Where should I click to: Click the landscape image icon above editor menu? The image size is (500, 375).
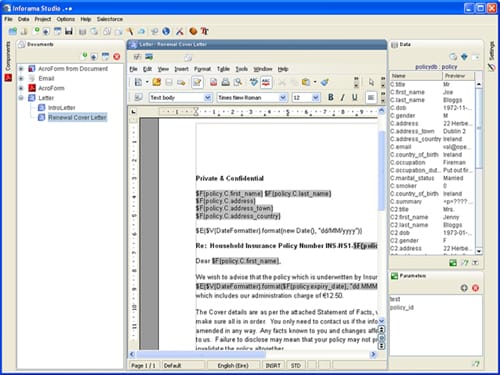point(149,57)
